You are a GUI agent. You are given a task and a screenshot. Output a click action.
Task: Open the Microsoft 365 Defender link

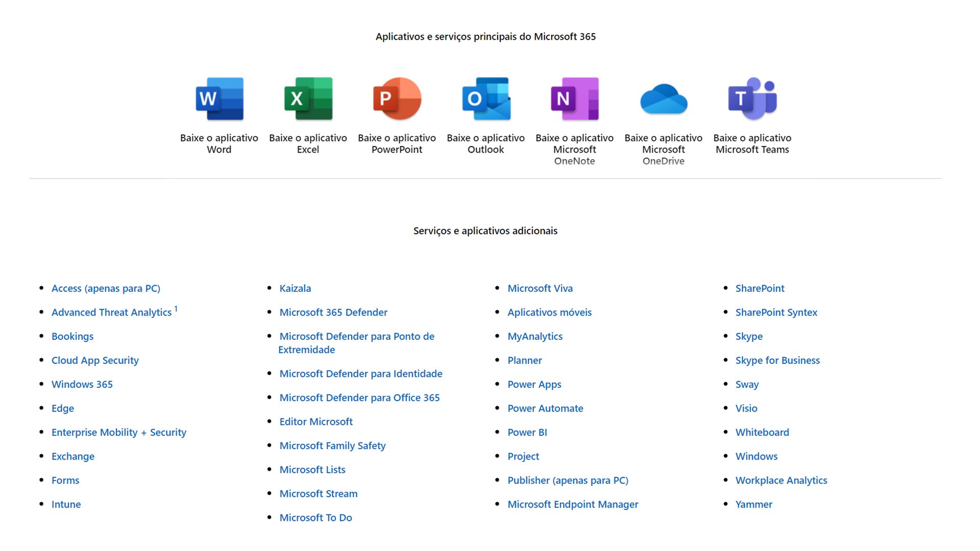point(333,312)
